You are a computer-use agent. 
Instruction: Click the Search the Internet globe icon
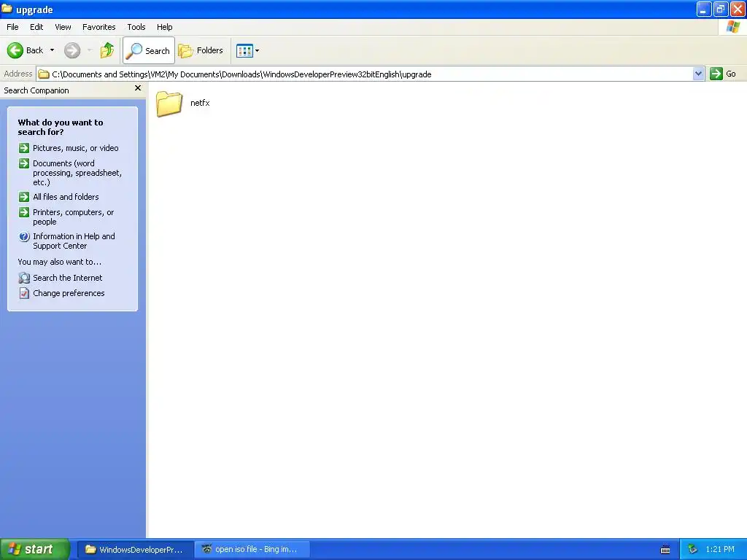24,278
